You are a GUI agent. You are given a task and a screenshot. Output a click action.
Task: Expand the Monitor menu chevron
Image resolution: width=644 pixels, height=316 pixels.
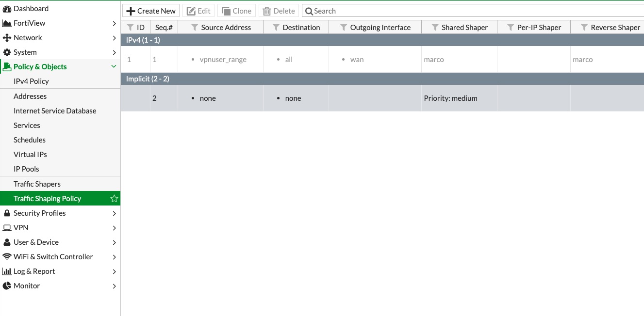point(114,286)
